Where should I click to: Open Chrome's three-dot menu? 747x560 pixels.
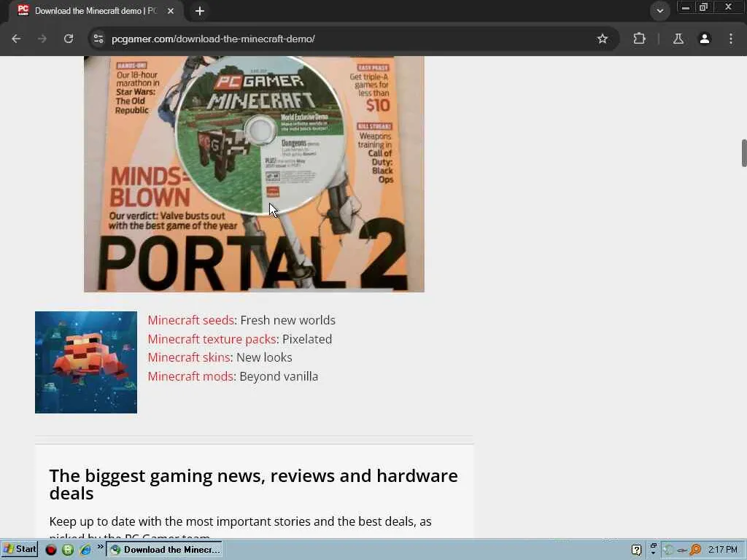[731, 39]
